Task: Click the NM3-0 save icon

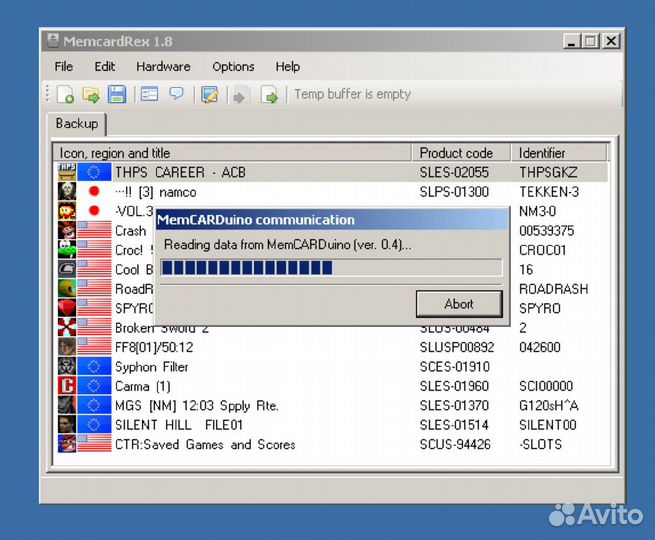Action: click(x=67, y=211)
